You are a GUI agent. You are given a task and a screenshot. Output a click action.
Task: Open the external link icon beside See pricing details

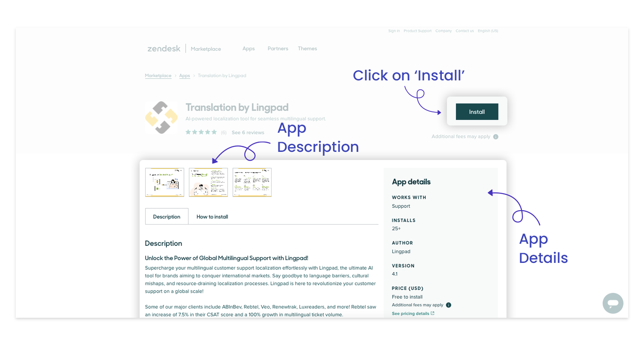[432, 314]
